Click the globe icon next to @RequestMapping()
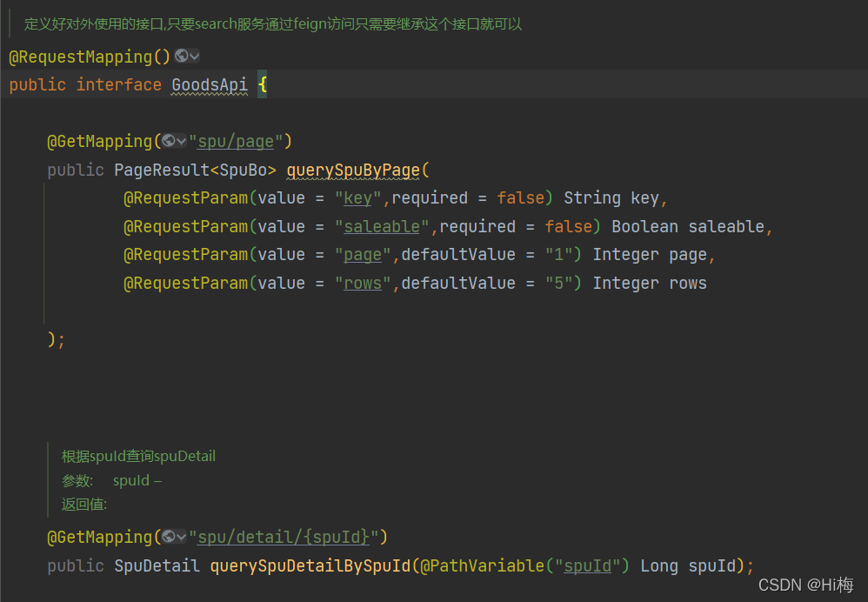Viewport: 868px width, 602px height. tap(181, 56)
